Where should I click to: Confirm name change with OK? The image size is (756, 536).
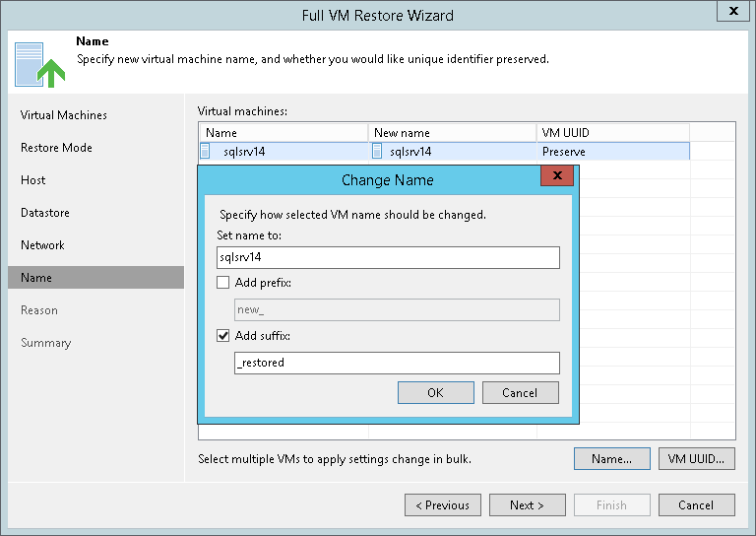[x=435, y=392]
